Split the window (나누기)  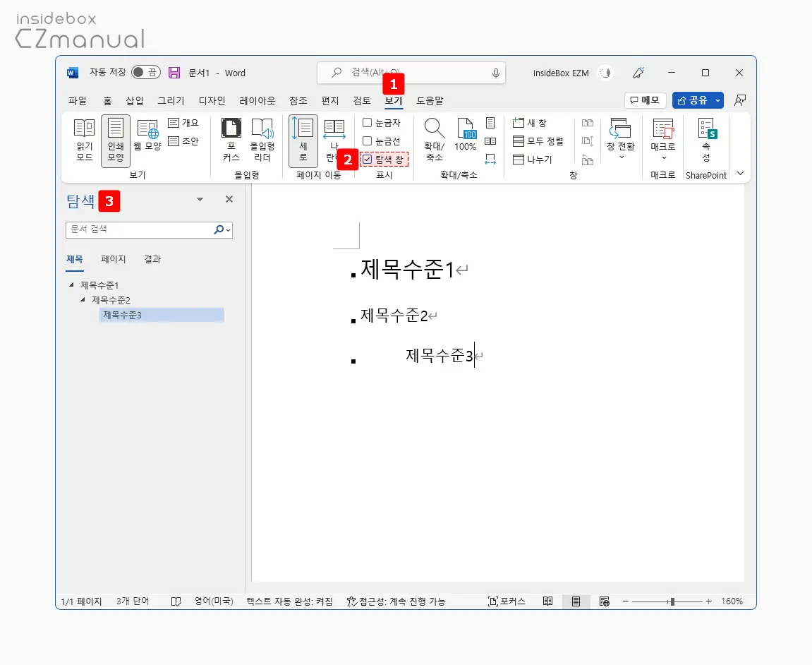tap(532, 159)
